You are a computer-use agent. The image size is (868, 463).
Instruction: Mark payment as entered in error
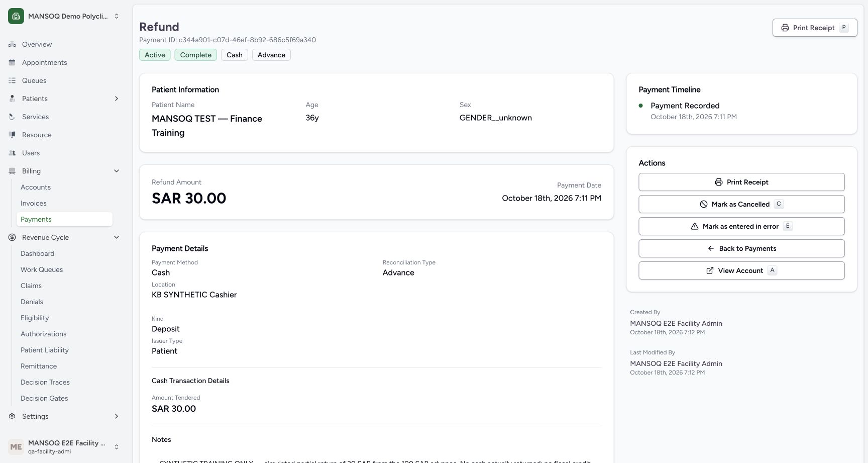(741, 226)
